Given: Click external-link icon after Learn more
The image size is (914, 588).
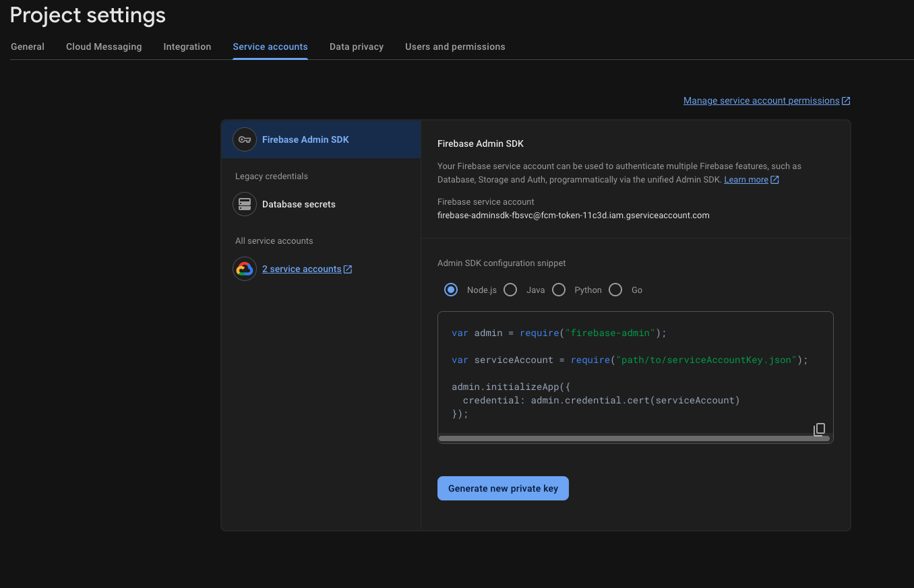Looking at the screenshot, I should (774, 180).
